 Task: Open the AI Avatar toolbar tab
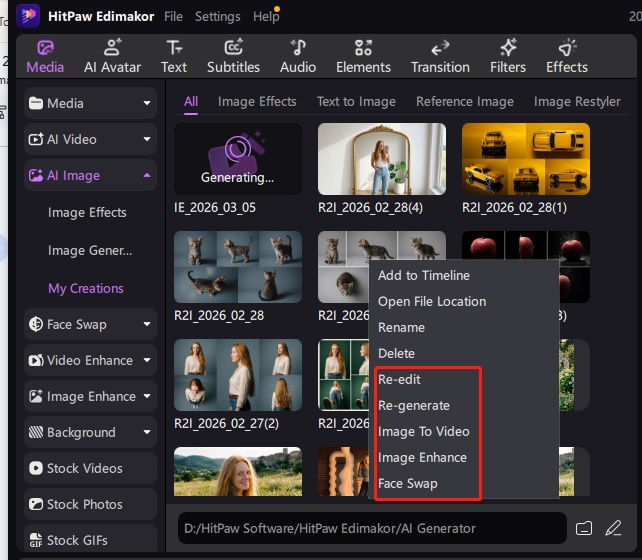(x=112, y=56)
